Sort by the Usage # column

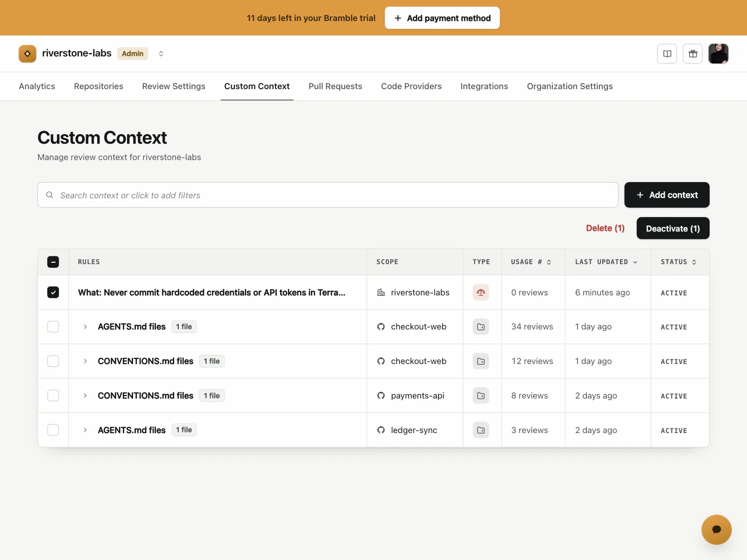(x=531, y=262)
